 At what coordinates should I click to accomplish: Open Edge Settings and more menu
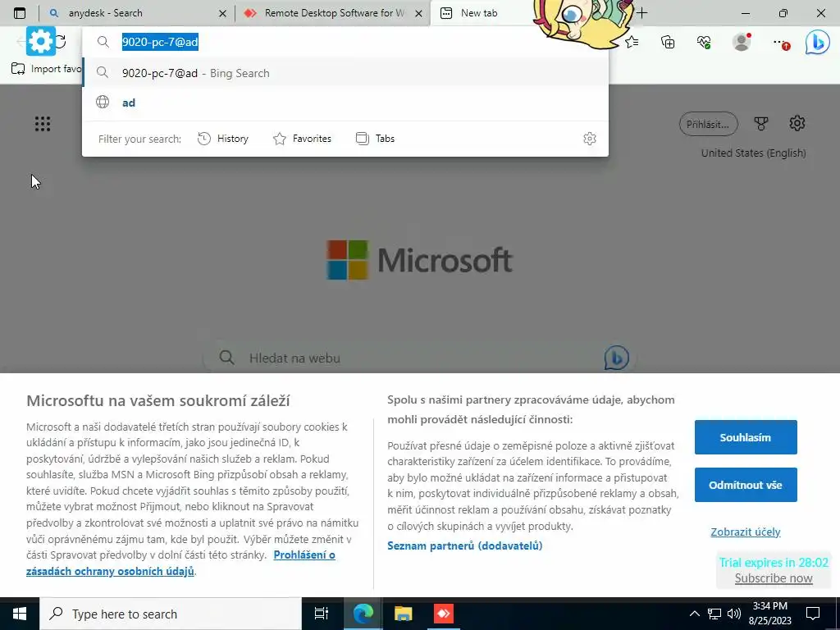coord(780,43)
